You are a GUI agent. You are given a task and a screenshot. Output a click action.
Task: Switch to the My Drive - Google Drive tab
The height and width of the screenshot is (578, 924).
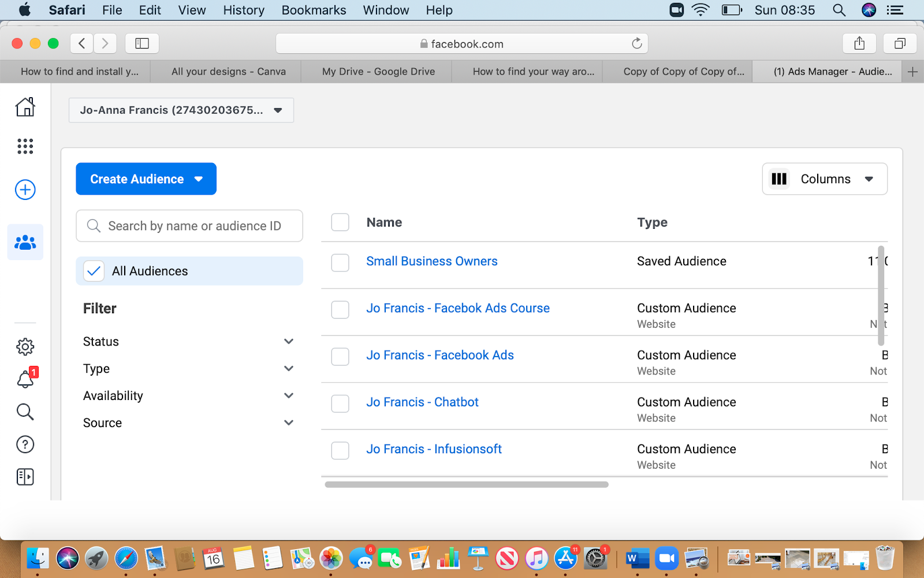point(377,72)
